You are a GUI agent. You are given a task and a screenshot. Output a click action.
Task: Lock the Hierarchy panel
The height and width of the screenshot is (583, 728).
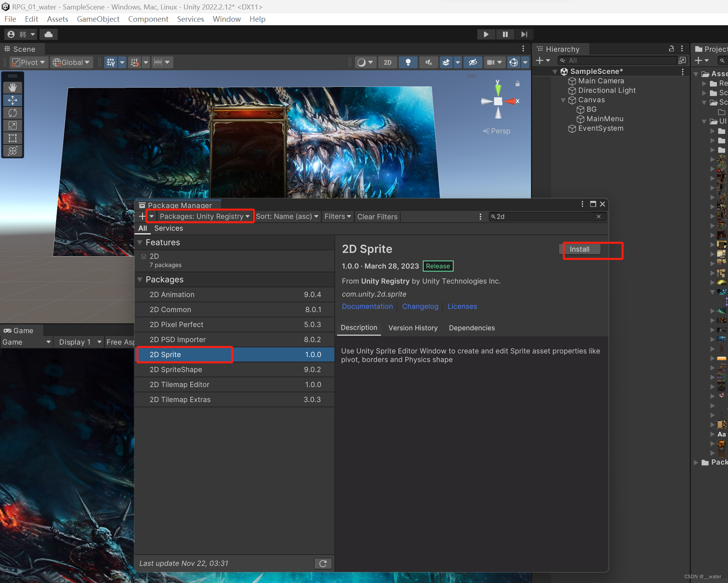pos(671,49)
